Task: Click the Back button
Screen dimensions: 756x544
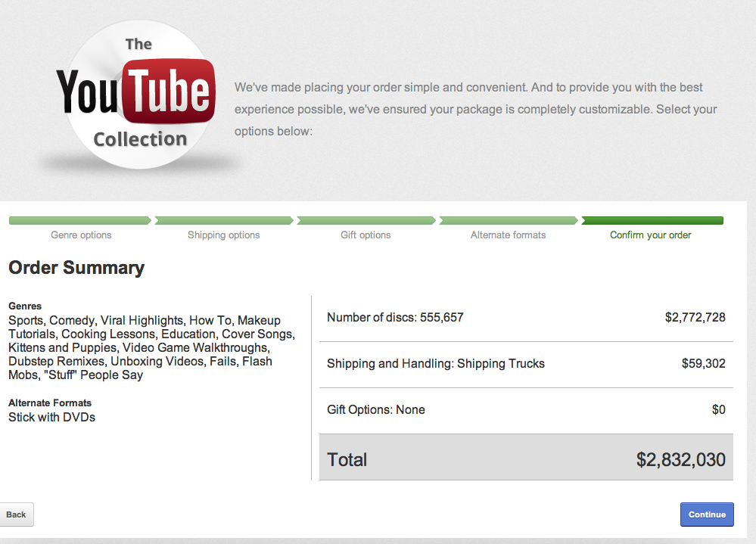Action: [x=16, y=514]
